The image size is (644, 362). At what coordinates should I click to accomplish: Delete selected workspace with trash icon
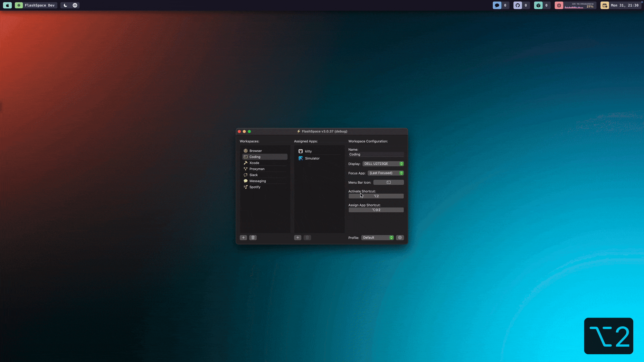pos(253,237)
